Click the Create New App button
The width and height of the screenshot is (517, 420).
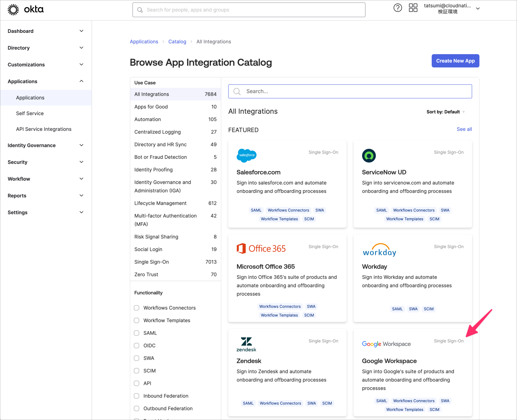point(455,61)
